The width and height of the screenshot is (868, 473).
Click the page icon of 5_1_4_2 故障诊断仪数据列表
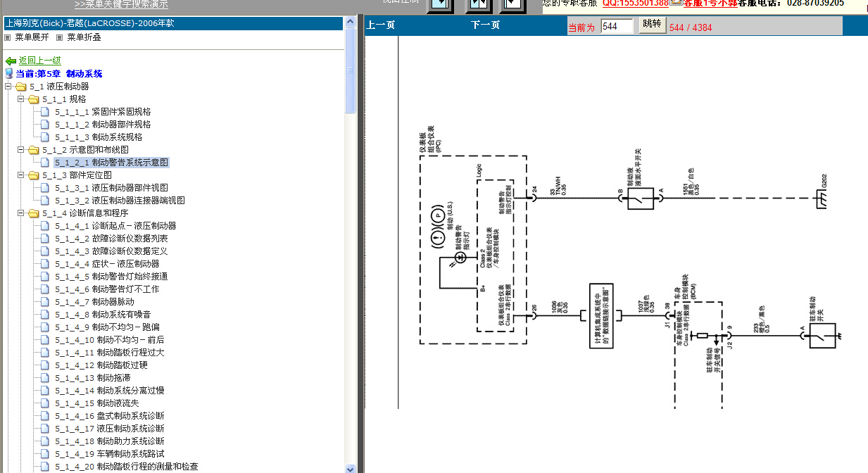tap(46, 239)
